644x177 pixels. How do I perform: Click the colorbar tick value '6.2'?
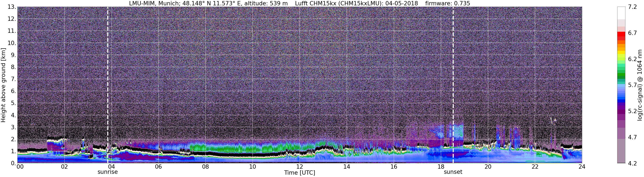point(632,59)
